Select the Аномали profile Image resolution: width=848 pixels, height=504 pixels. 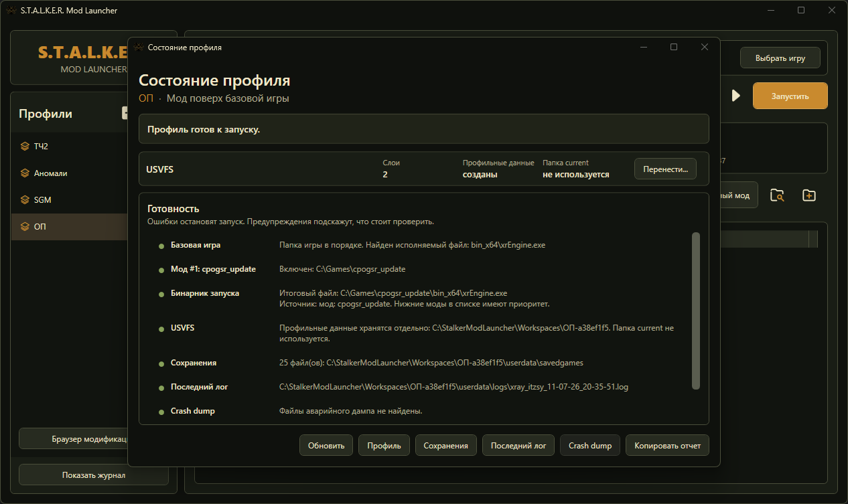[70, 173]
